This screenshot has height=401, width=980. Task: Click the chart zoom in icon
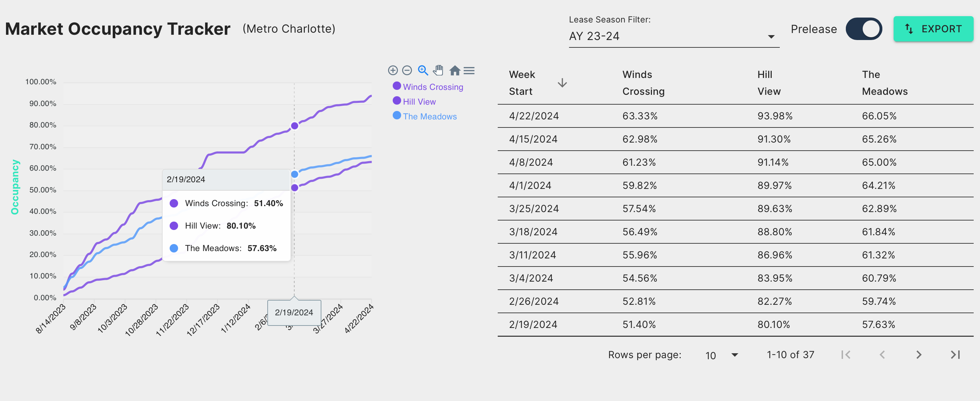pos(393,70)
